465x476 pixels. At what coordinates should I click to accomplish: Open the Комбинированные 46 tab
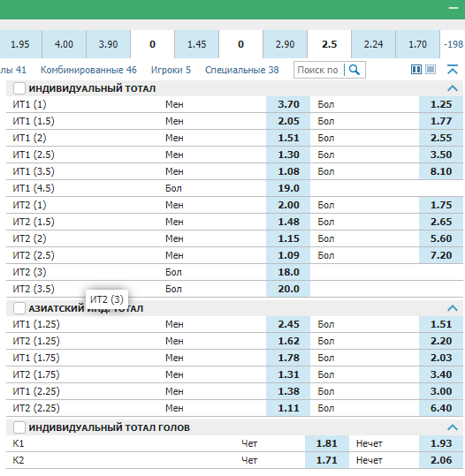[88, 70]
